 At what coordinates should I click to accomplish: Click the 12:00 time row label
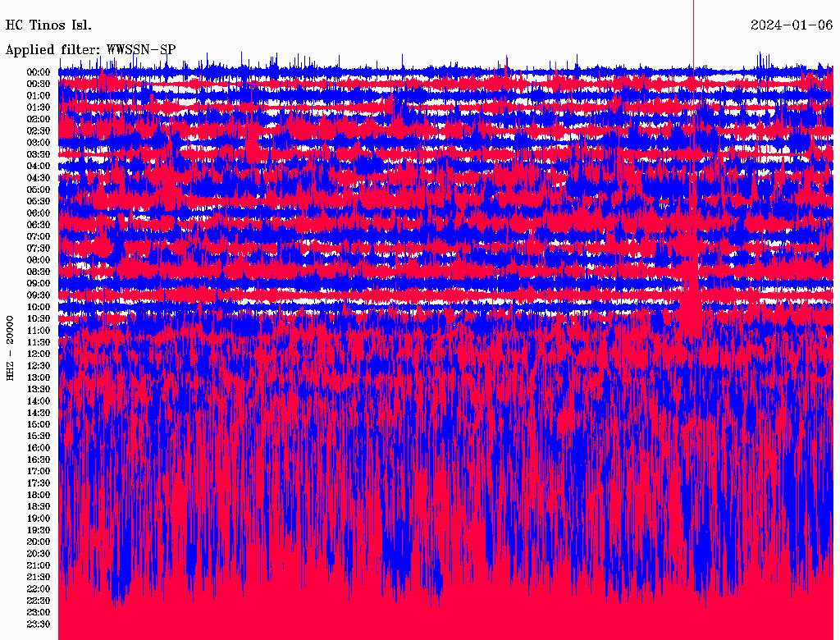pyautogui.click(x=39, y=354)
